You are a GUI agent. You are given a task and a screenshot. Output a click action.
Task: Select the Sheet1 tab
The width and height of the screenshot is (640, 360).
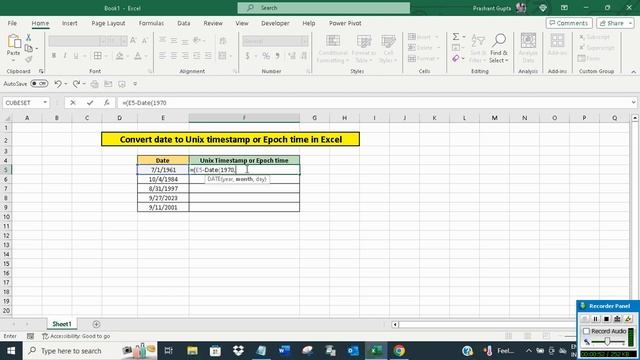(x=62, y=324)
